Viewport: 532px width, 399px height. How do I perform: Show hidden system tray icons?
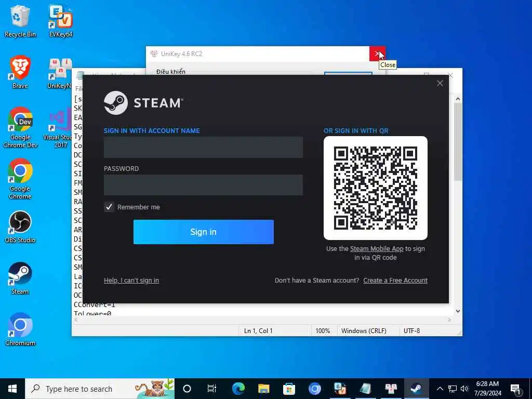[x=440, y=389]
